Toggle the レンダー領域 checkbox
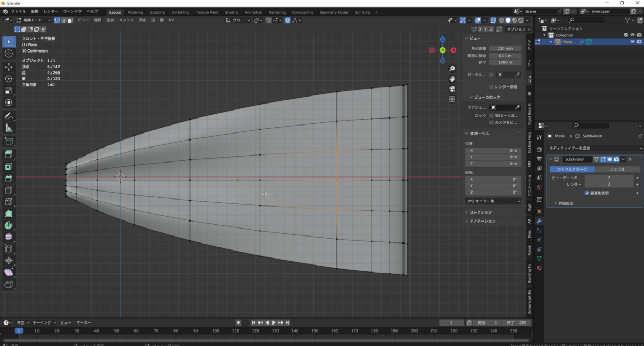The width and height of the screenshot is (644, 346). pos(491,86)
